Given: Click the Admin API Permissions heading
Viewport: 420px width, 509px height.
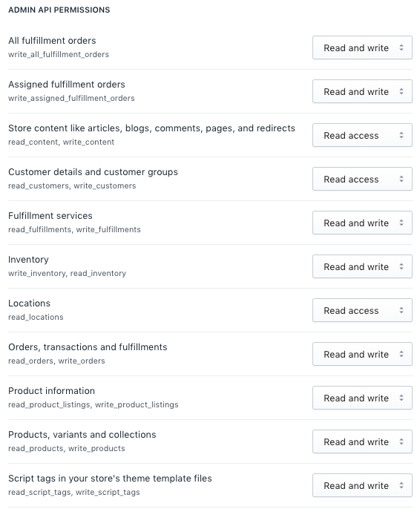Looking at the screenshot, I should click(59, 10).
